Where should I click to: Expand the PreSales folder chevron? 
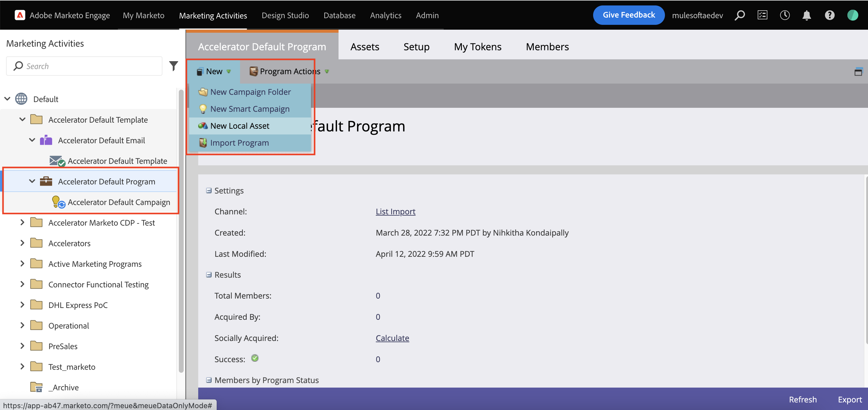click(22, 346)
